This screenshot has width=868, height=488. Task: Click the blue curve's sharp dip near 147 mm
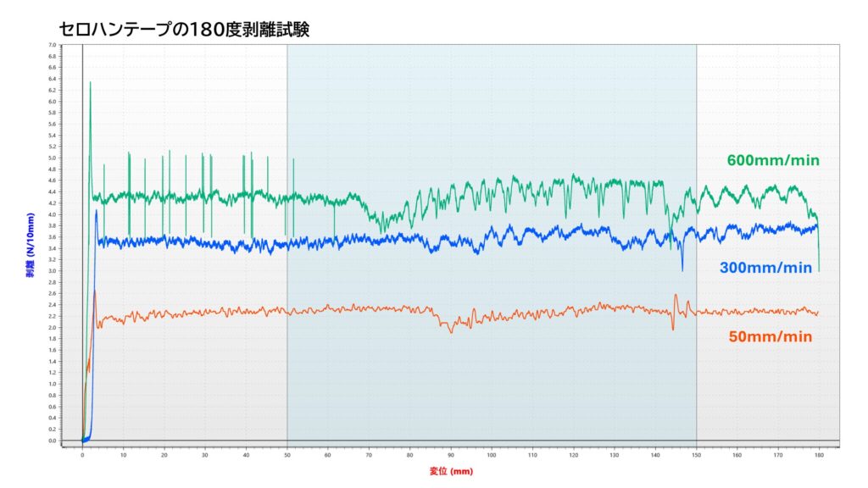(x=682, y=269)
